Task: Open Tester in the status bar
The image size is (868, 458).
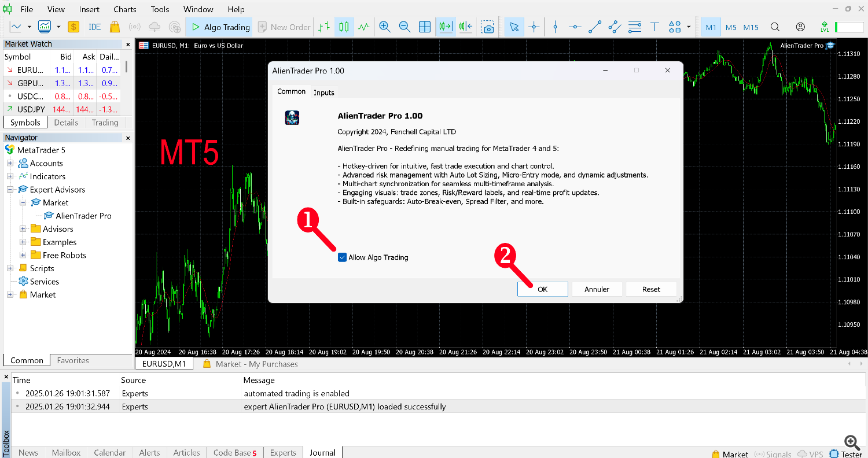Action: point(846,454)
